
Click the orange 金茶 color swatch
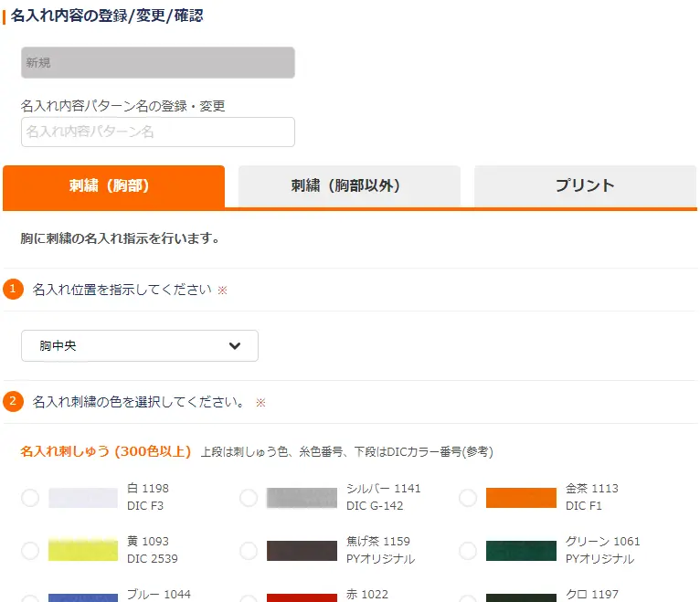point(521,498)
